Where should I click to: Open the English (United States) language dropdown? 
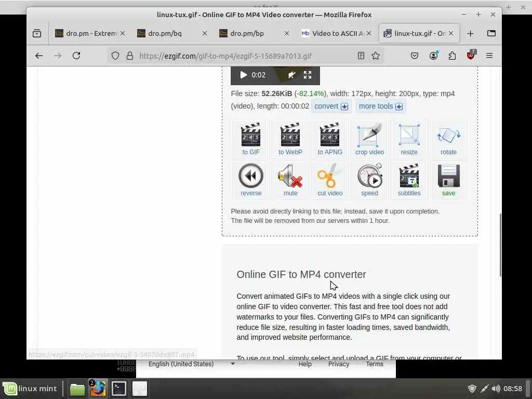(x=192, y=364)
